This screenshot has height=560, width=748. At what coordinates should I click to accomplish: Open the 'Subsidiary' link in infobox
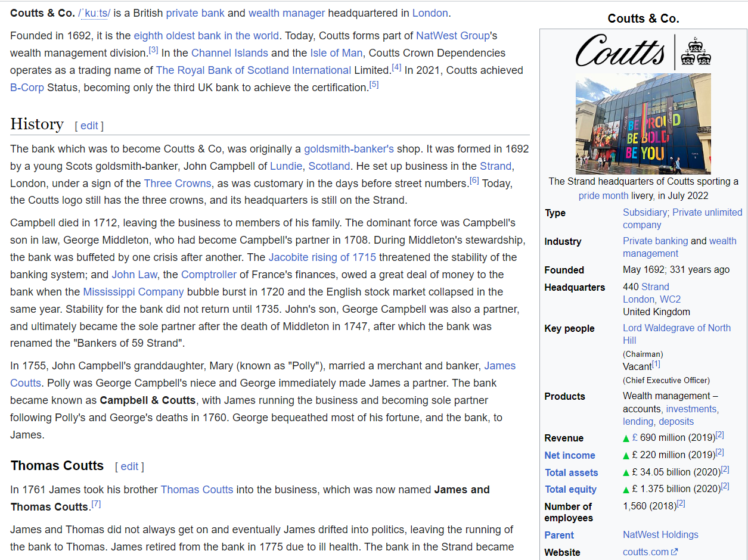coord(644,213)
